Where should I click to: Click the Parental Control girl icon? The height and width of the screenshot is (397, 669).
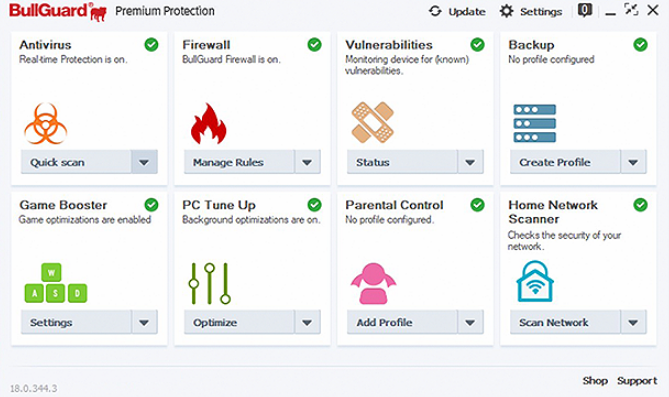373,283
